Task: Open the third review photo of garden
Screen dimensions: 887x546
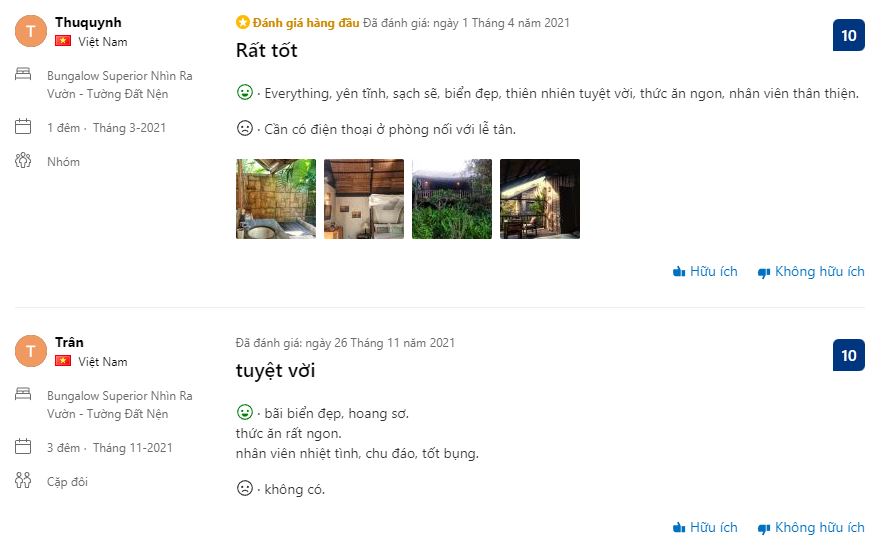Action: click(x=452, y=199)
